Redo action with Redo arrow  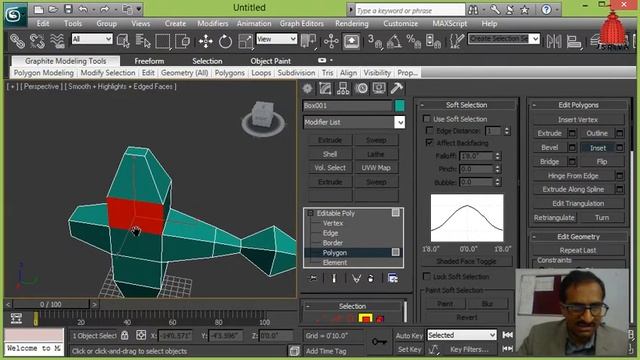[x=105, y=9]
